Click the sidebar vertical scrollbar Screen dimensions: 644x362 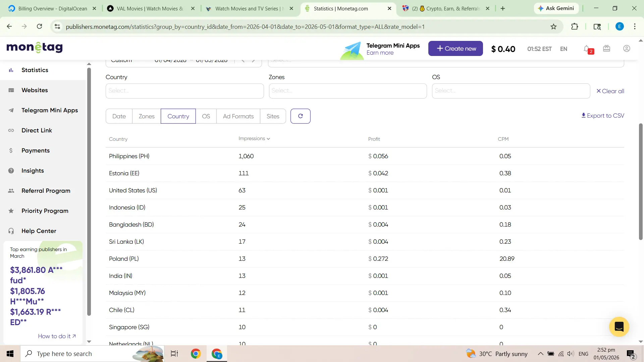click(x=89, y=192)
